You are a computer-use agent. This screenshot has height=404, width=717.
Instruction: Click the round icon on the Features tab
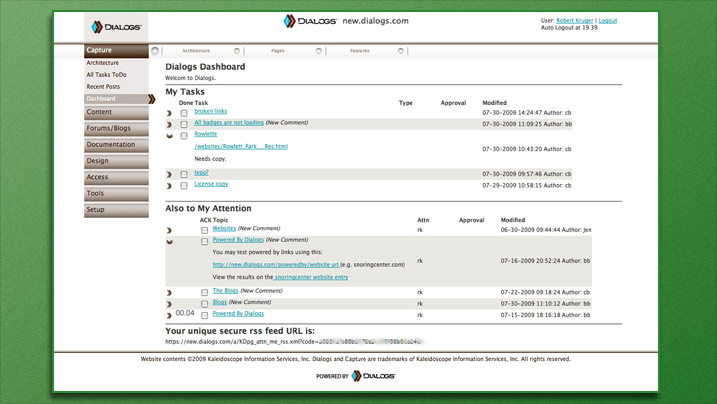[x=401, y=51]
